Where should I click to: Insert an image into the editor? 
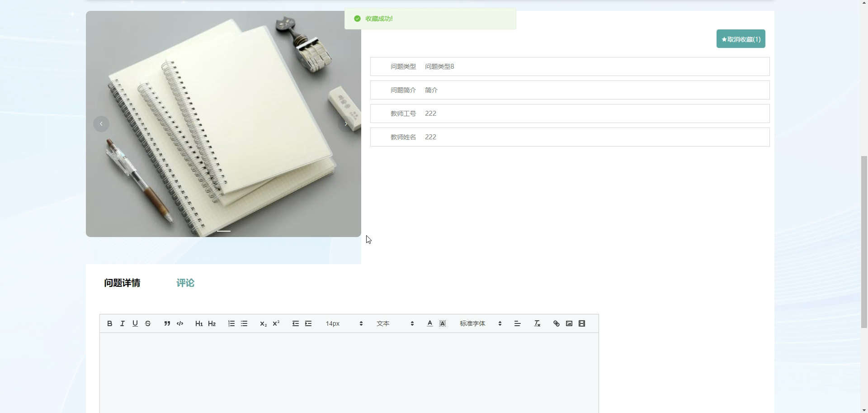click(x=569, y=323)
